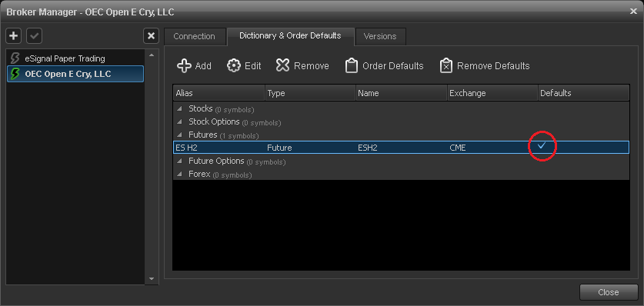Click the broker list scroll up arrow
The image size is (644, 306).
(x=151, y=55)
